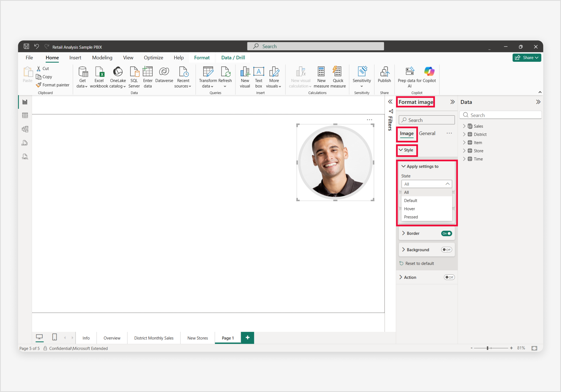Turn off the Border toggle
The height and width of the screenshot is (392, 561).
(x=446, y=233)
